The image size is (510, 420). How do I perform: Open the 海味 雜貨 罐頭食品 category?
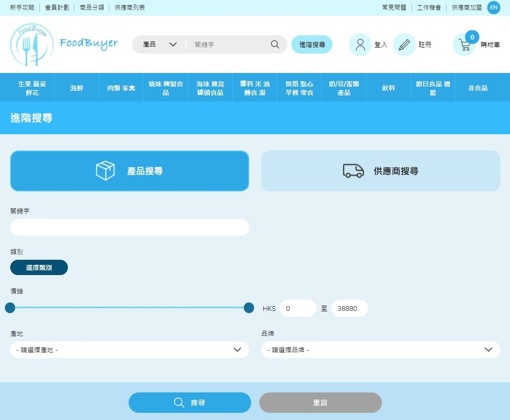click(210, 88)
